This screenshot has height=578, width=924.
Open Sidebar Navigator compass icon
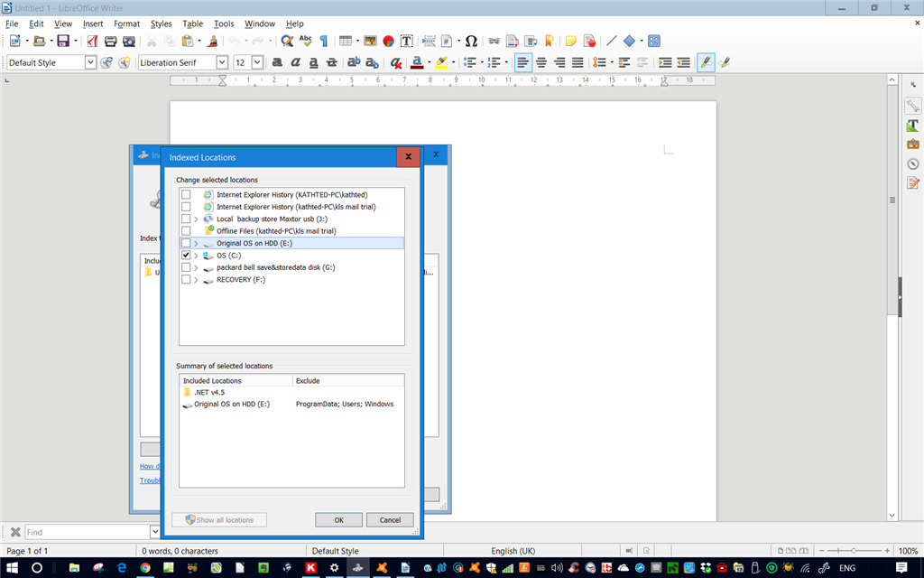click(913, 164)
